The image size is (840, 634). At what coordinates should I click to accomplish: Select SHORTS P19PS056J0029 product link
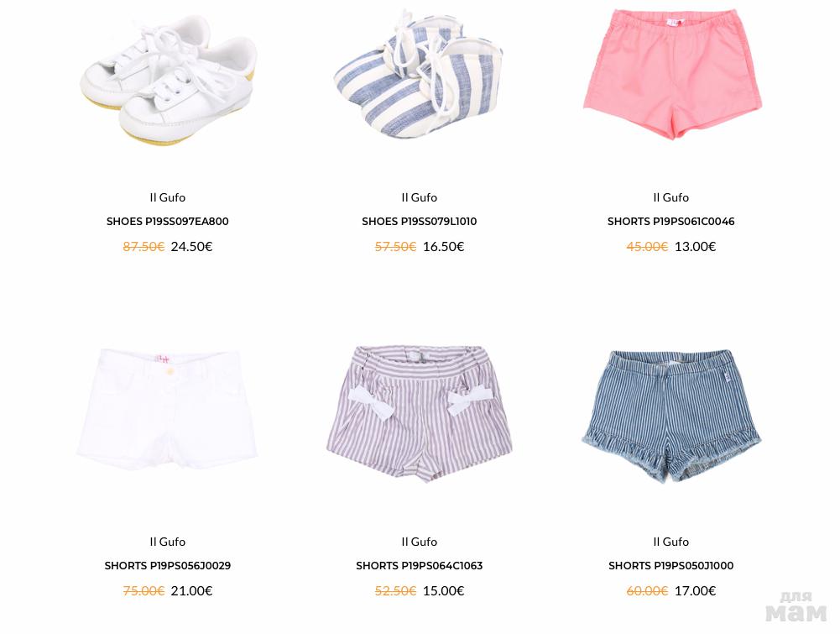tap(168, 565)
